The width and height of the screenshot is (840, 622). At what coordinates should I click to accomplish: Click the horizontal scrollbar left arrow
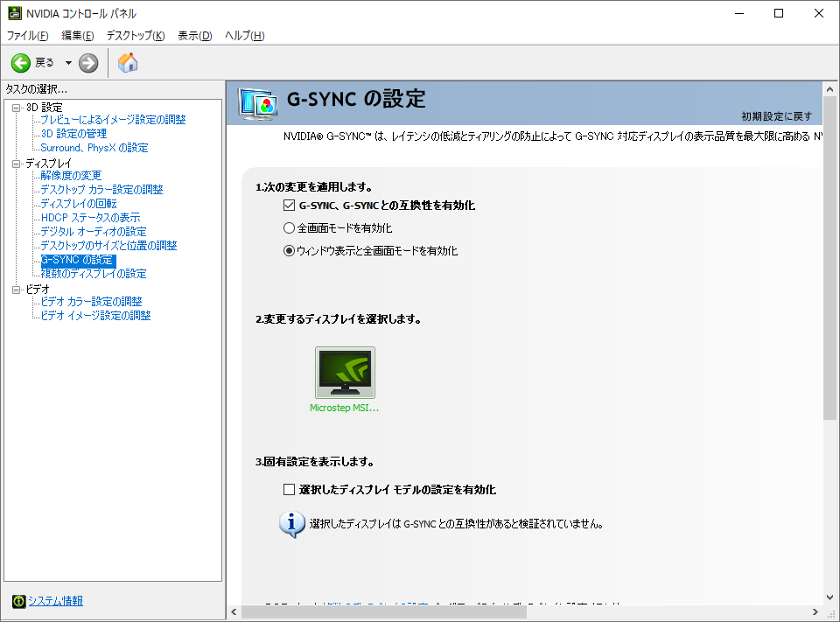click(x=234, y=612)
